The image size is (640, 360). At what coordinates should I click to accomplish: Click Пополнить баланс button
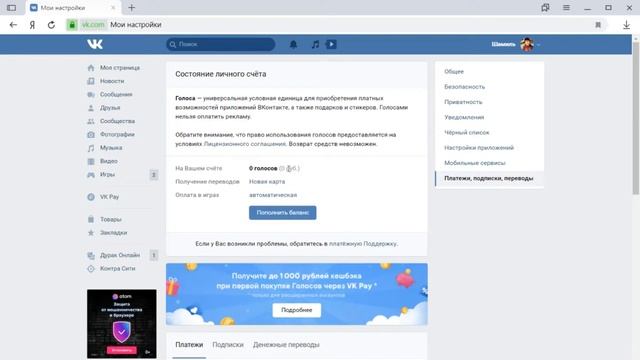282,213
